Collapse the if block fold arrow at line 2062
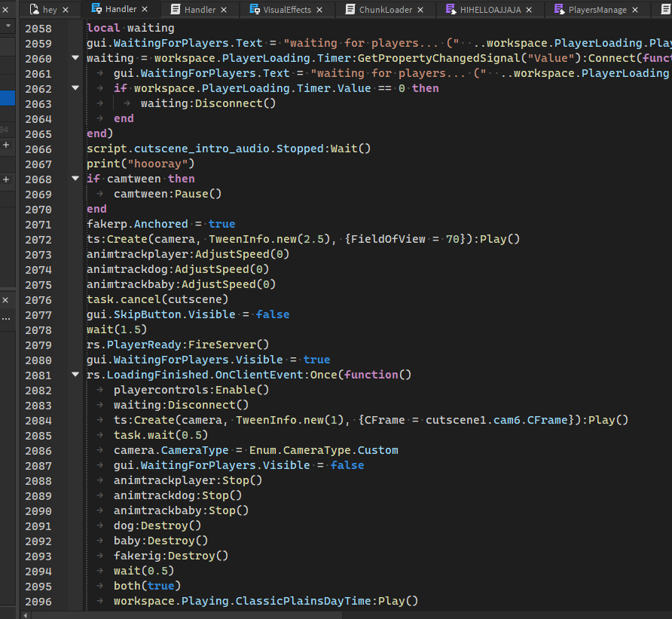This screenshot has width=672, height=619. tap(75, 87)
